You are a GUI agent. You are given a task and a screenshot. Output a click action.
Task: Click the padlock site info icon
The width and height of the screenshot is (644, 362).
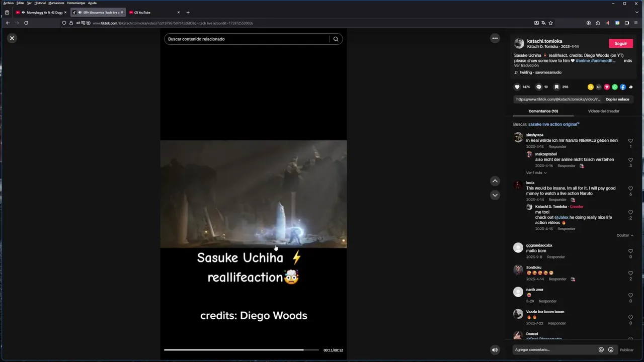(x=71, y=23)
